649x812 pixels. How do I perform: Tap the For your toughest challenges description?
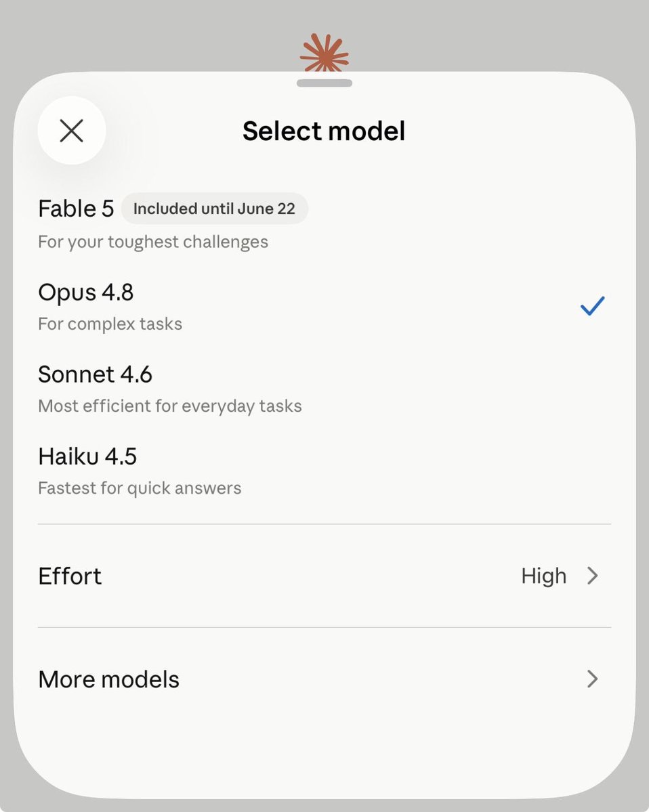click(153, 242)
